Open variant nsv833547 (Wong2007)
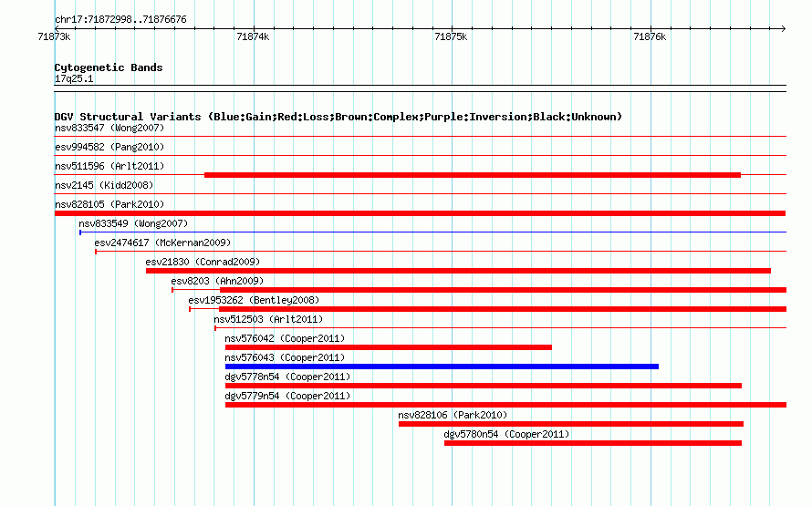Image resolution: width=812 pixels, height=506 pixels. click(x=109, y=128)
